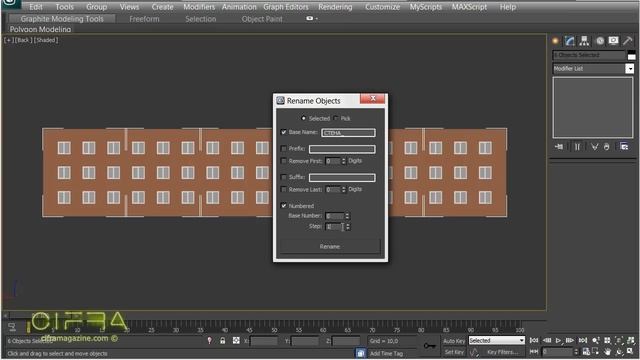Click the Rename button

(x=330, y=247)
